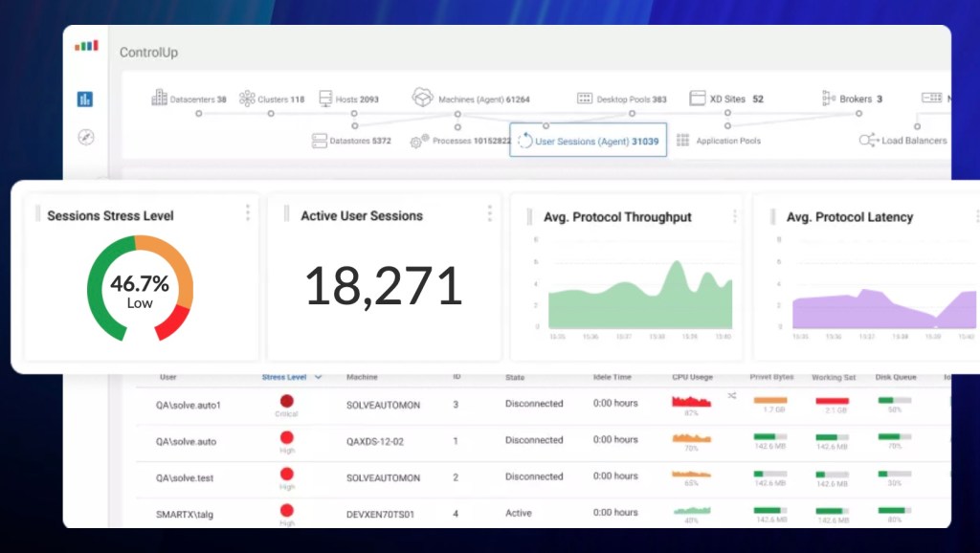Click the High stress indicator for SMARTX\talg
980x553 pixels.
coord(287,510)
